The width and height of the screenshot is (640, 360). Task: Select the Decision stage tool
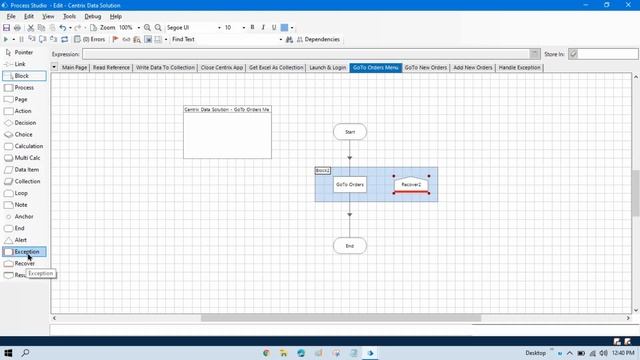24,122
